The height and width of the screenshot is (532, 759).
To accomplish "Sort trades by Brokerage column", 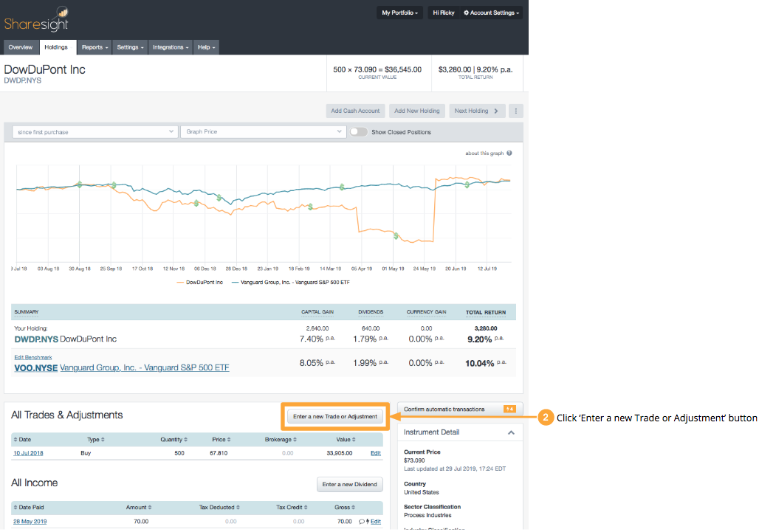I will pos(281,440).
